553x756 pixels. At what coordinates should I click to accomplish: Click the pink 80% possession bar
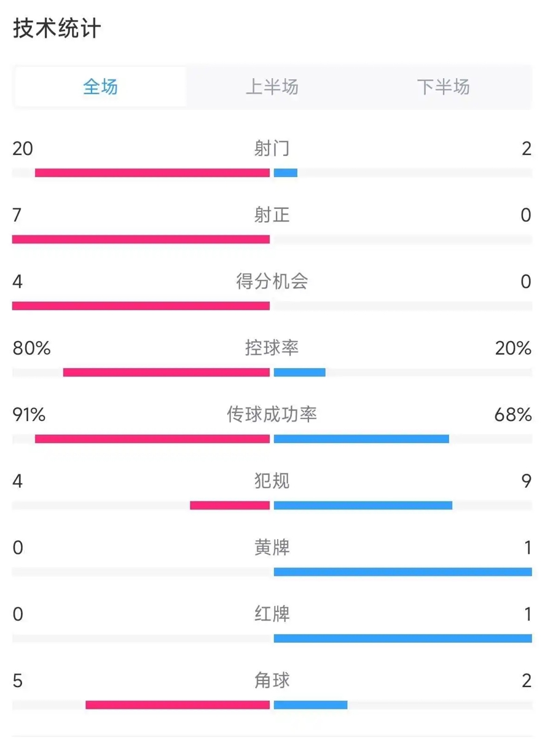(x=167, y=372)
